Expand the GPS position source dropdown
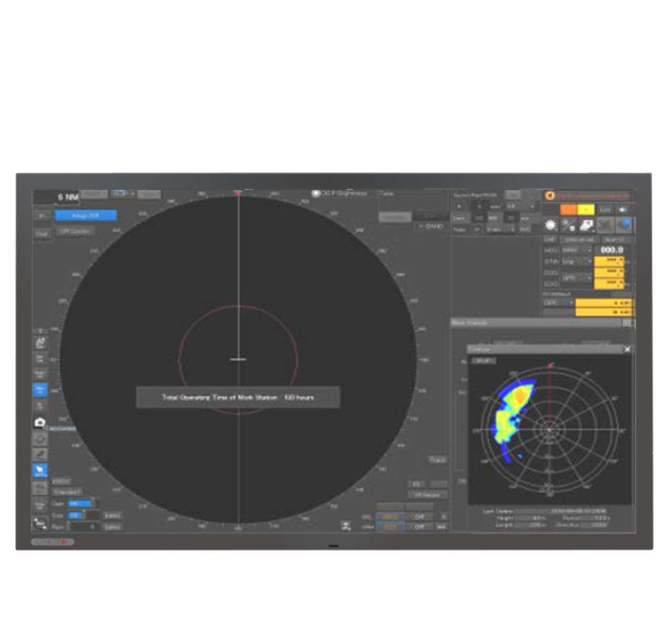Viewport: 672px width, 632px height. pyautogui.click(x=559, y=303)
